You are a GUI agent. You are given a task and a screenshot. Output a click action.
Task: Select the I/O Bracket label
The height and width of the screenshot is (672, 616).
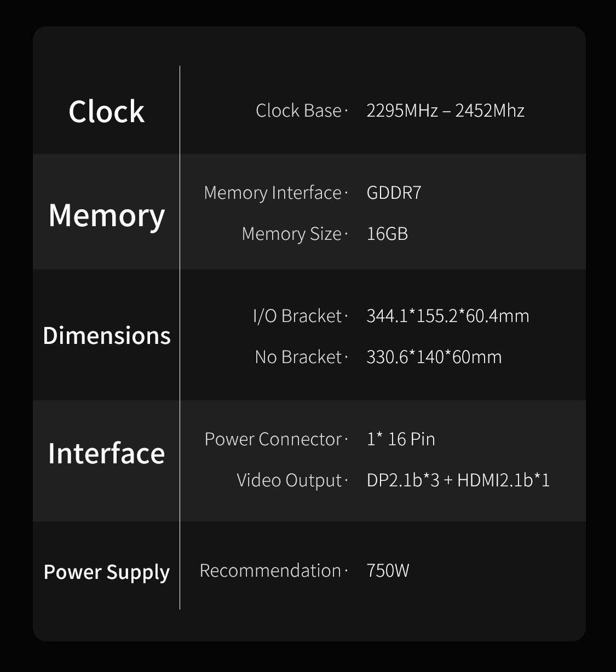click(297, 316)
